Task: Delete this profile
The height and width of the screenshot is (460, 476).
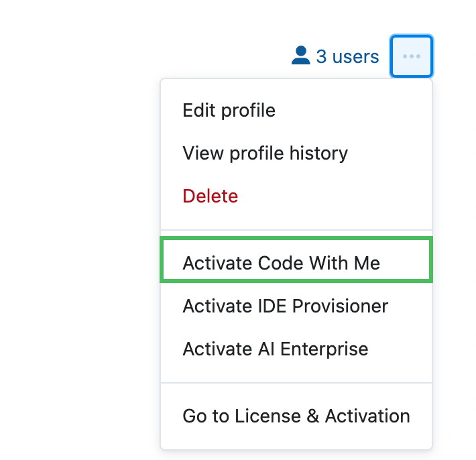Action: pyautogui.click(x=210, y=196)
